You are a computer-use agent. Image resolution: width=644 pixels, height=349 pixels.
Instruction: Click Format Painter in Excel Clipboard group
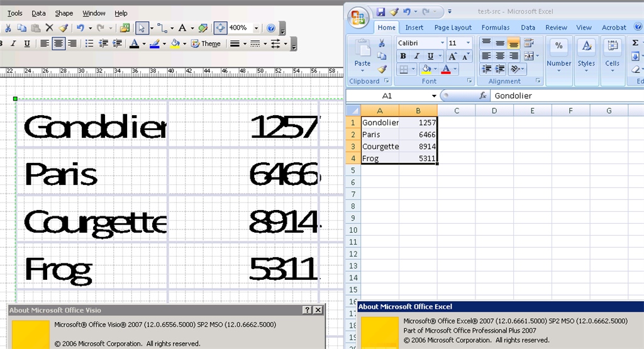tap(382, 69)
